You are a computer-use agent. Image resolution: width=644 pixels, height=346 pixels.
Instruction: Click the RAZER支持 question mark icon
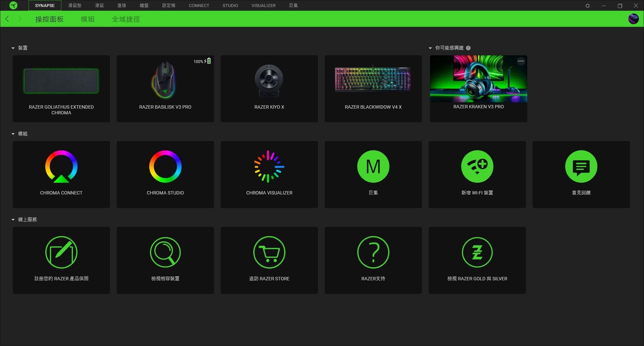click(x=373, y=252)
